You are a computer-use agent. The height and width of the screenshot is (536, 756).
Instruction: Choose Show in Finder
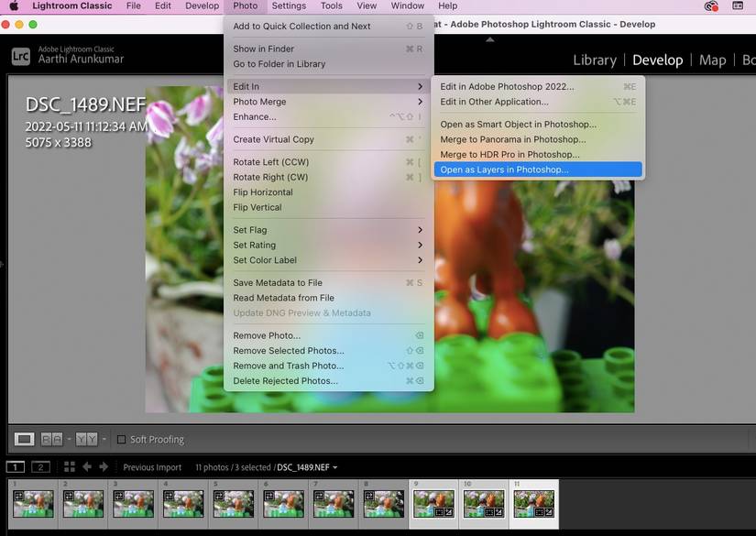[328, 49]
